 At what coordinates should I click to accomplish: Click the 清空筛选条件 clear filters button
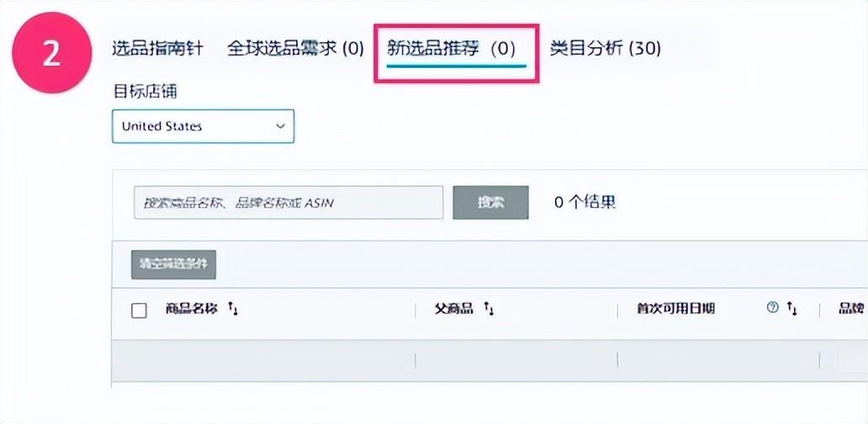[174, 264]
